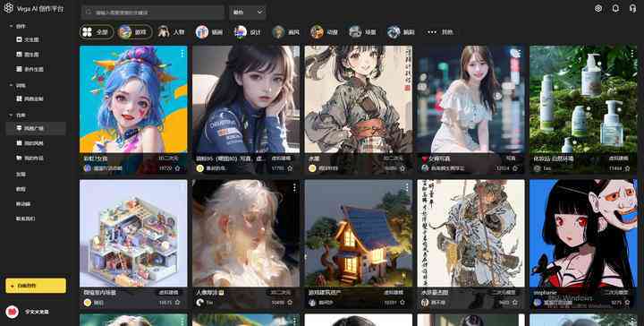Open three-dot menu on blonde portrait card
644x326 pixels.
click(294, 187)
